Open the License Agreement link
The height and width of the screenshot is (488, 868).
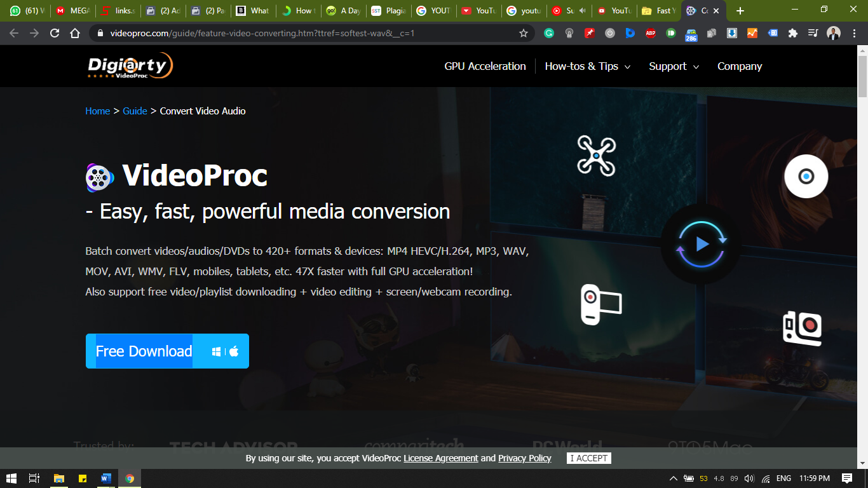pyautogui.click(x=441, y=458)
